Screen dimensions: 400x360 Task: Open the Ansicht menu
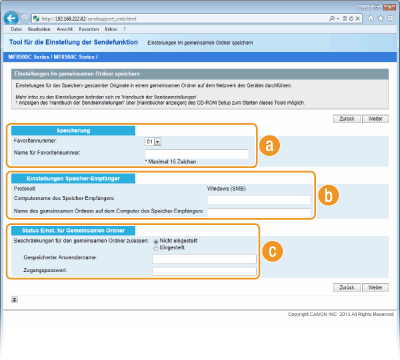[64, 29]
